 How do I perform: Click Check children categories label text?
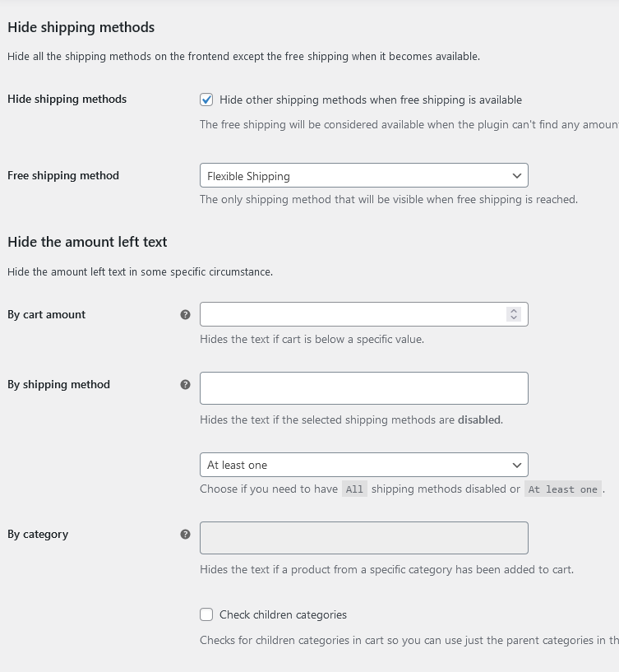coord(283,614)
